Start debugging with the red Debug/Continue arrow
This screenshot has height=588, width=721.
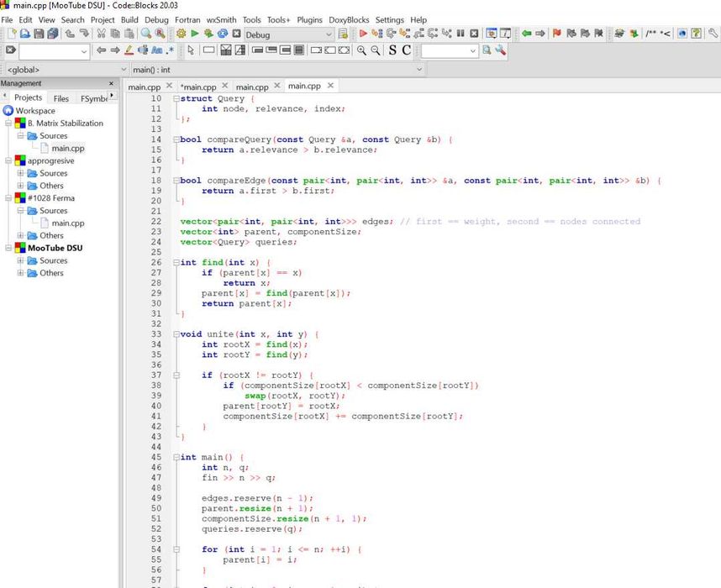[364, 34]
